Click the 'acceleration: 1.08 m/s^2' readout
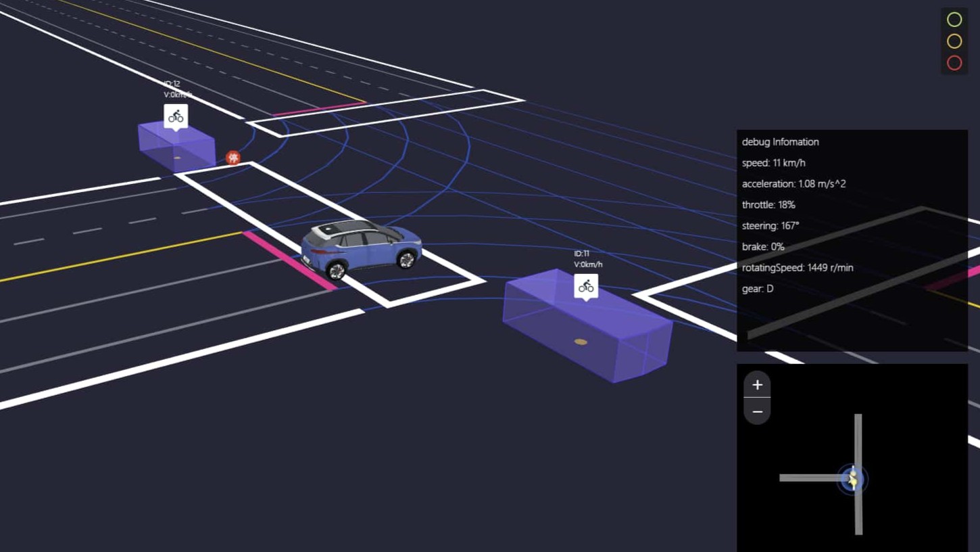Image resolution: width=980 pixels, height=552 pixels. 793,184
